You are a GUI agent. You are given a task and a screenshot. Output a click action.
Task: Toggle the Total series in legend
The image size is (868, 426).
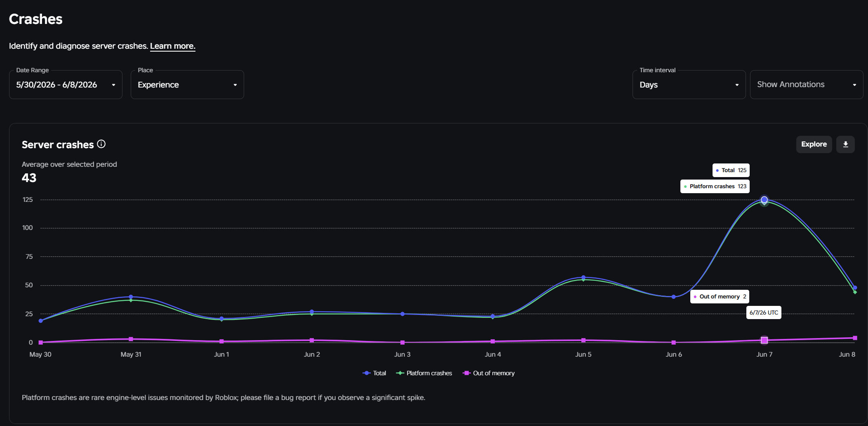pyautogui.click(x=374, y=373)
